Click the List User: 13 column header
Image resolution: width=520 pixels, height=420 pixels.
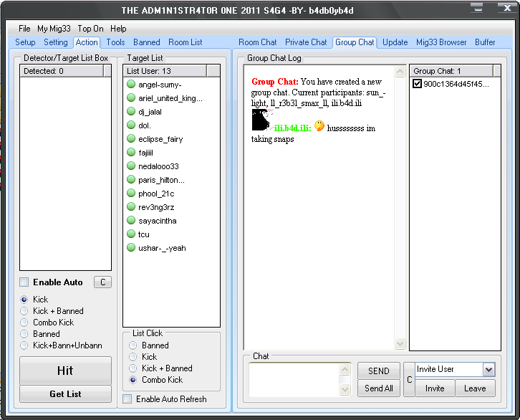point(165,71)
